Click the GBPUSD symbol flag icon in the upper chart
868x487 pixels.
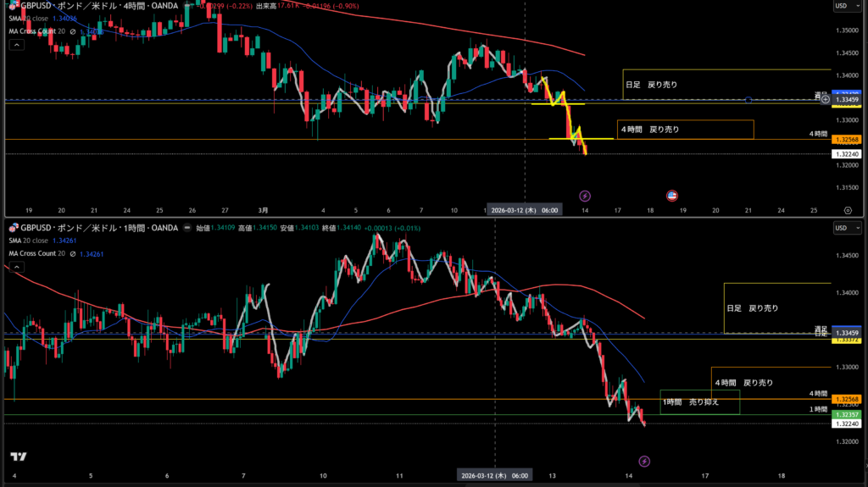click(13, 6)
